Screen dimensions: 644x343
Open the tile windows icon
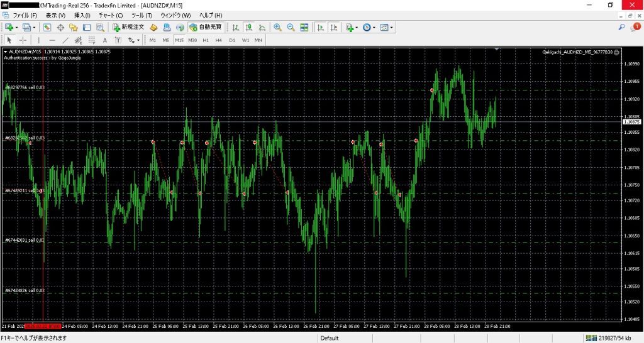[x=304, y=27]
